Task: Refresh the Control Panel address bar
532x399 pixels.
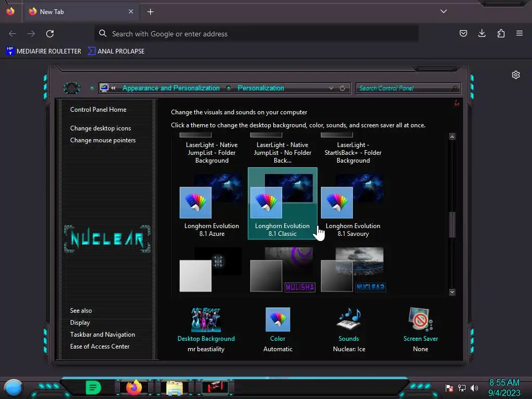Action: [342, 88]
